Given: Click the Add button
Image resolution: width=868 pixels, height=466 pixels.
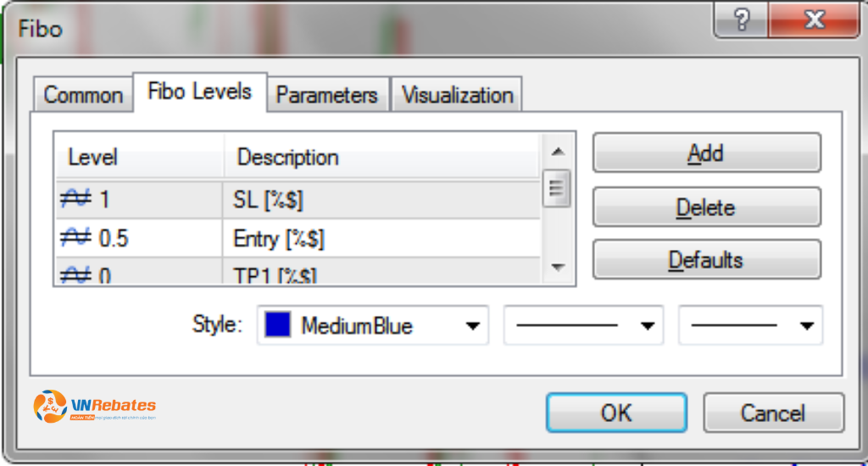Looking at the screenshot, I should (x=706, y=153).
